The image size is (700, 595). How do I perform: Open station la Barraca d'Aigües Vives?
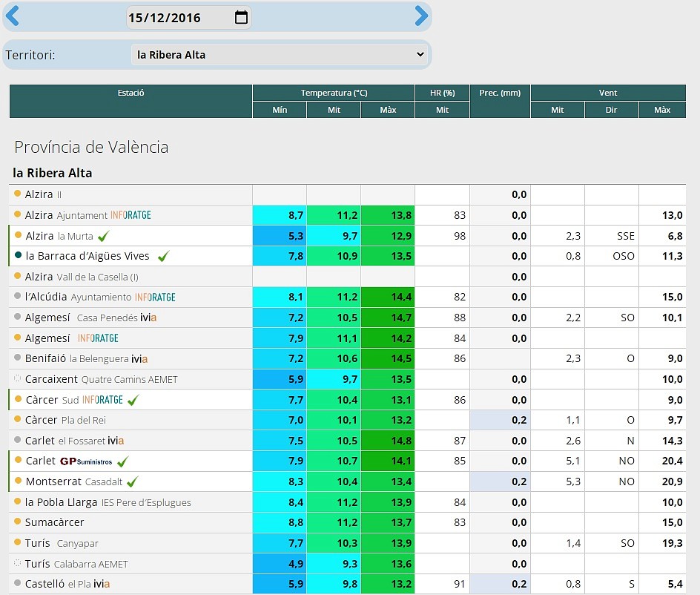point(87,256)
